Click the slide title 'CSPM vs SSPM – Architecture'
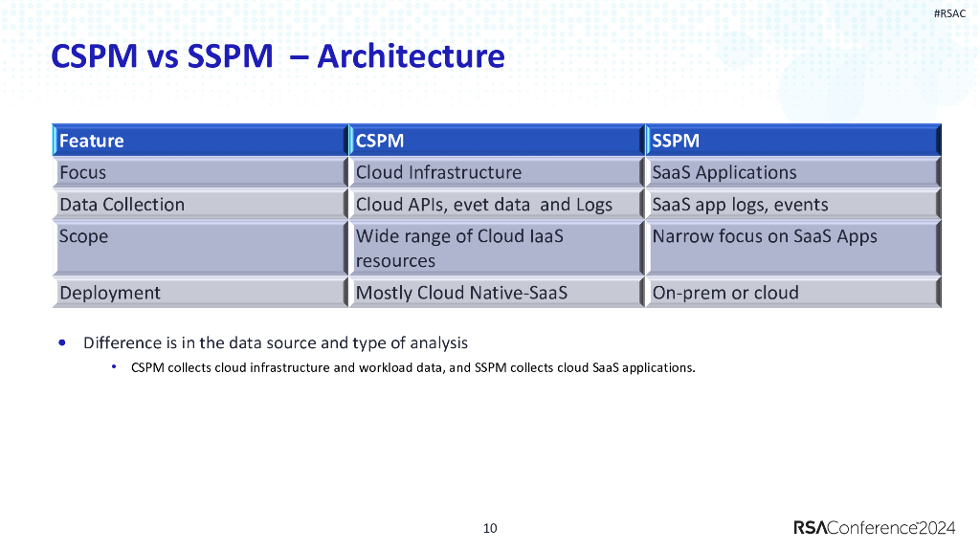The image size is (980, 551). coord(278,56)
